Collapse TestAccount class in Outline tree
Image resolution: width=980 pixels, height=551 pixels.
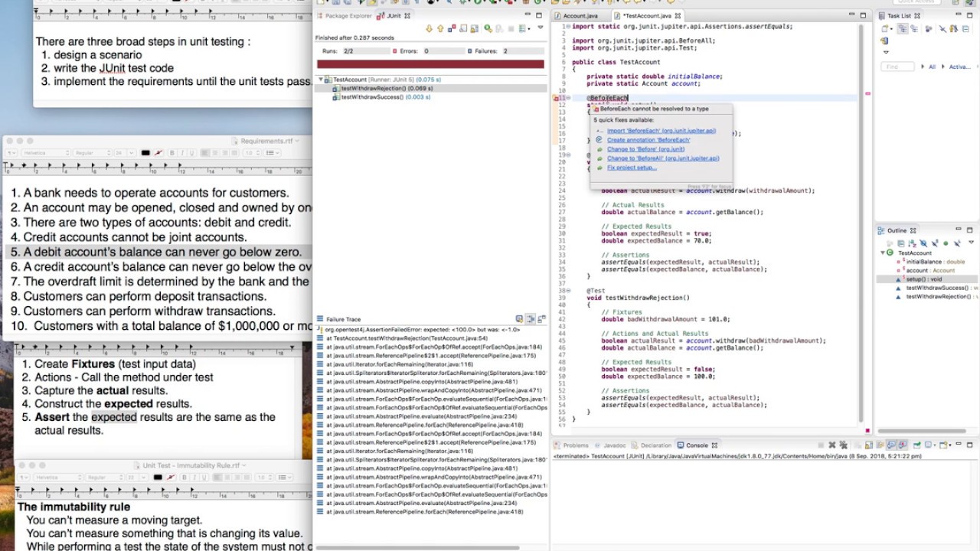(883, 253)
